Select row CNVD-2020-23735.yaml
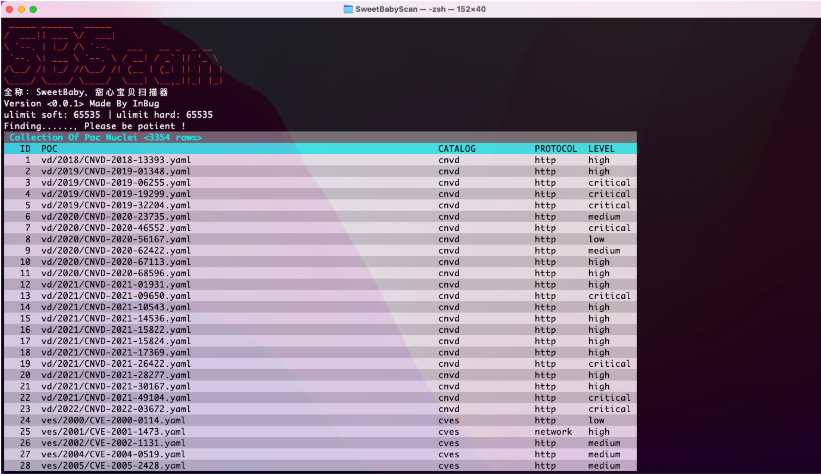The width and height of the screenshot is (821, 474). pos(320,216)
